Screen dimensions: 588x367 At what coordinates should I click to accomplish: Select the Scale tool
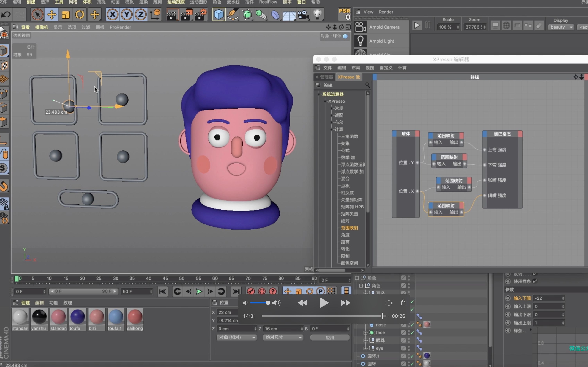tap(65, 14)
